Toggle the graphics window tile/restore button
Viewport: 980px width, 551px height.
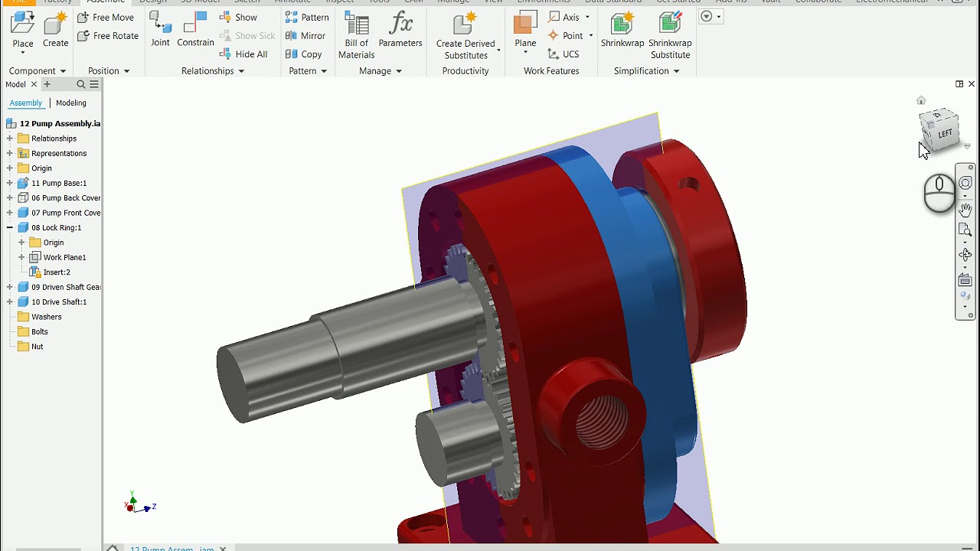pos(959,84)
